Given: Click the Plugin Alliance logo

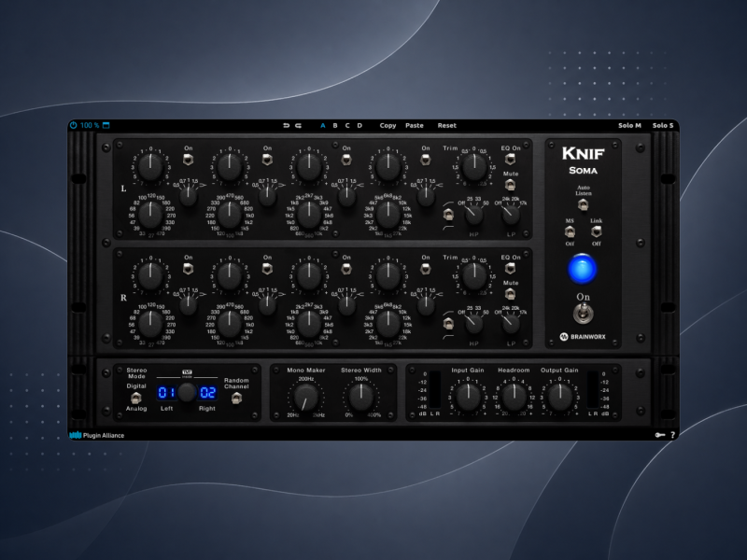Looking at the screenshot, I should 97,435.
